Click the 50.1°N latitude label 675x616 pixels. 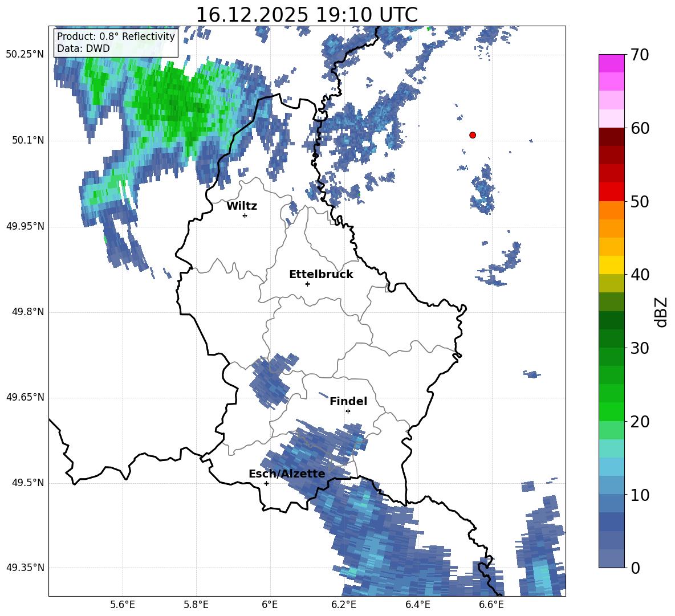pyautogui.click(x=28, y=141)
